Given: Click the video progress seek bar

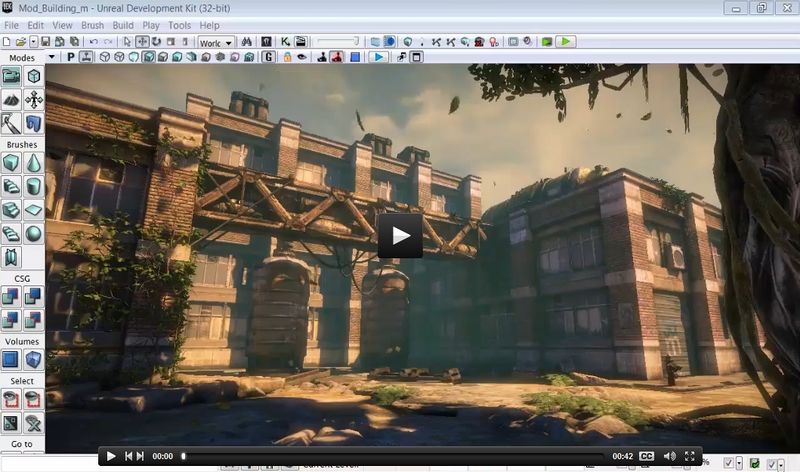Looking at the screenshot, I should pyautogui.click(x=393, y=456).
